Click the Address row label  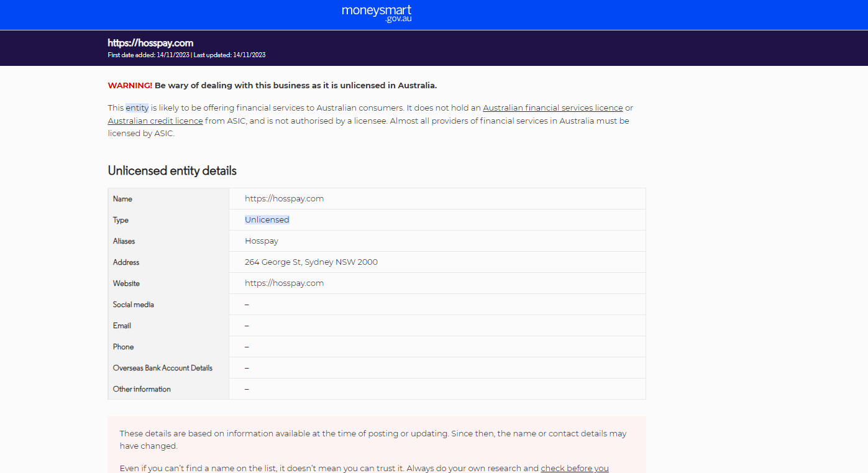pyautogui.click(x=126, y=262)
